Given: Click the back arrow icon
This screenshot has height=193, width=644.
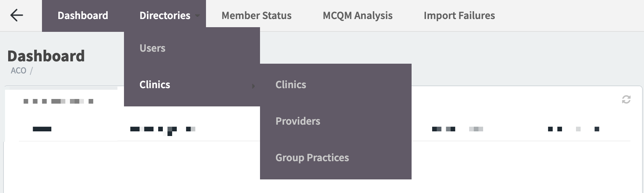Looking at the screenshot, I should tap(17, 16).
